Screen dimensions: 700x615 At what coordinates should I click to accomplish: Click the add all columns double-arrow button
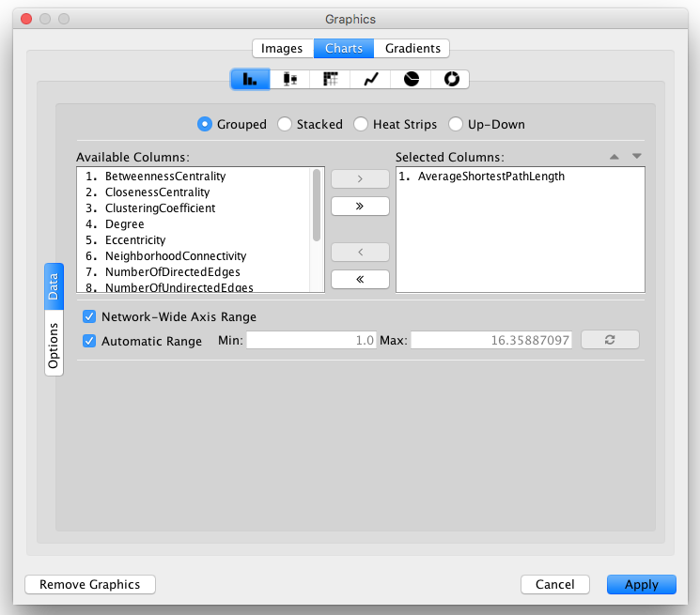coord(360,206)
